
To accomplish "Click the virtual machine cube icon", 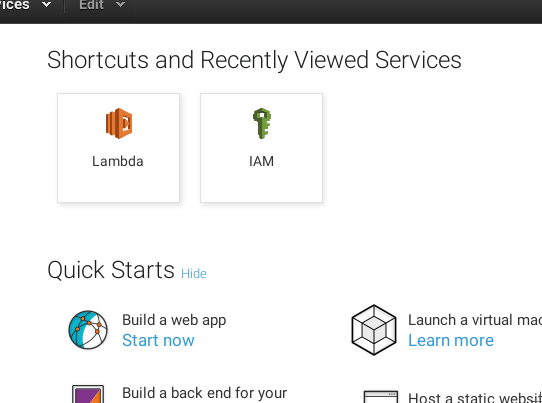I will [x=374, y=330].
